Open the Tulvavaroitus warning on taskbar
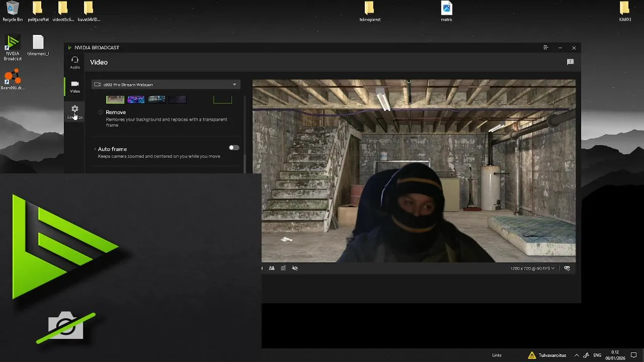This screenshot has height=362, width=644. coord(547,355)
